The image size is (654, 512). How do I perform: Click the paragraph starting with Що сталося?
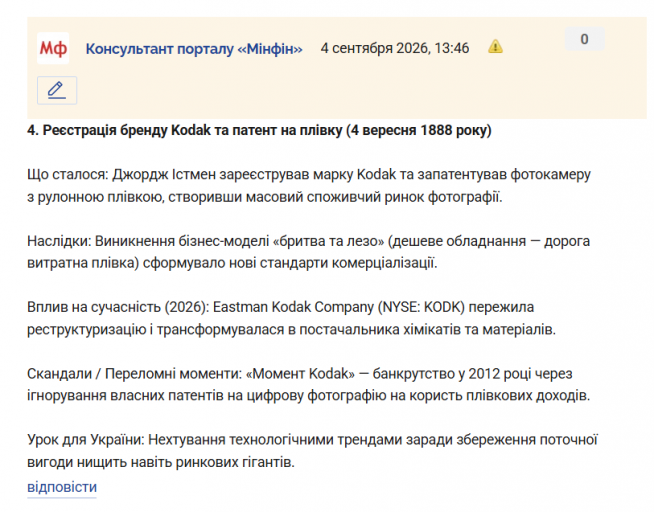tap(309, 186)
